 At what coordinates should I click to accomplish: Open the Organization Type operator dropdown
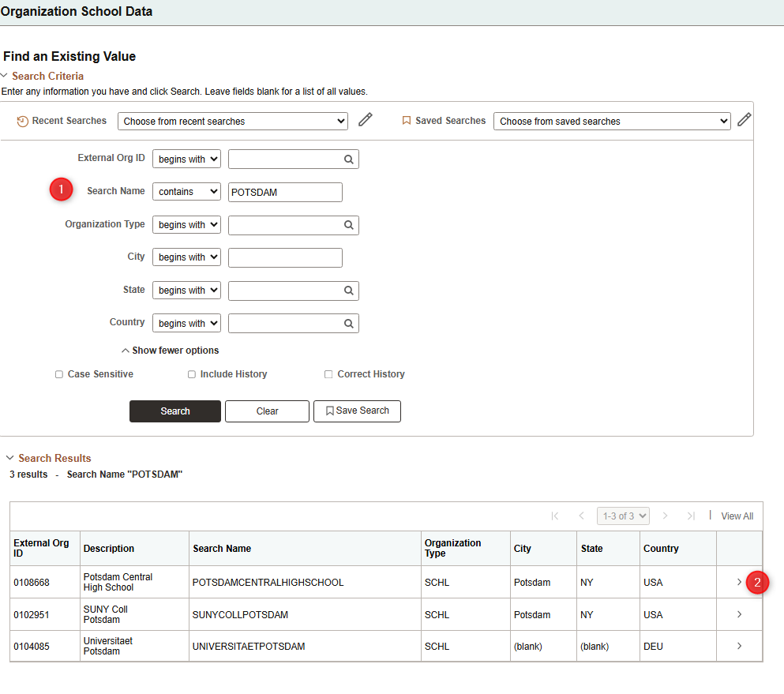(186, 225)
